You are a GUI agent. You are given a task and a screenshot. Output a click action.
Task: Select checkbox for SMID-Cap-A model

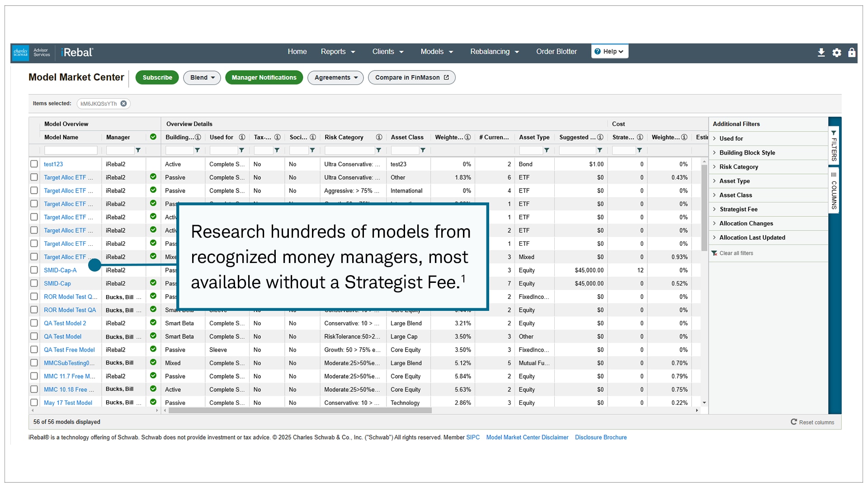tap(34, 270)
